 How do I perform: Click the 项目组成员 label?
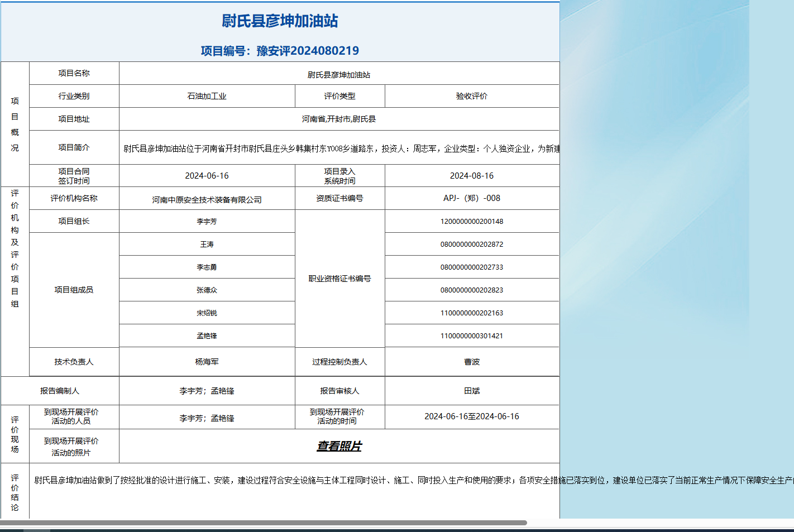[74, 290]
